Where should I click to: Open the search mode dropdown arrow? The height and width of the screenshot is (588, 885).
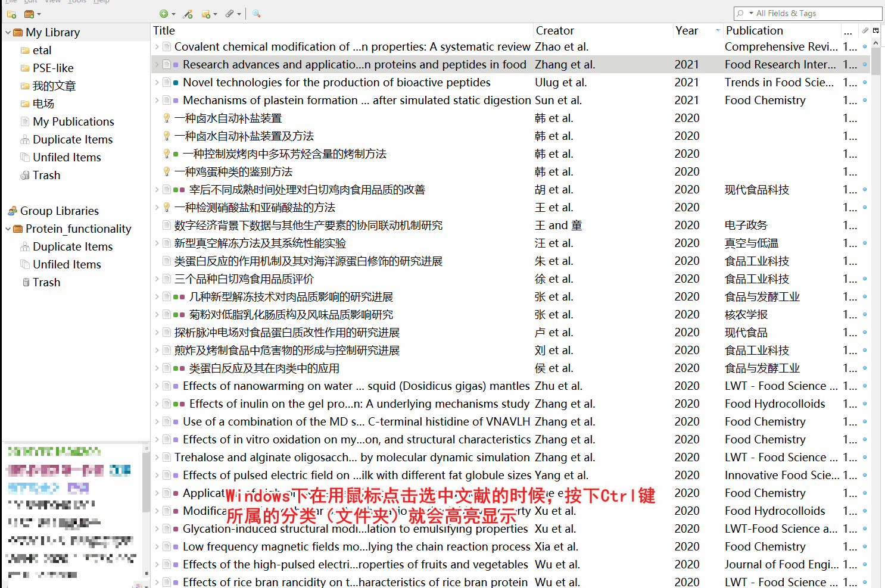751,13
